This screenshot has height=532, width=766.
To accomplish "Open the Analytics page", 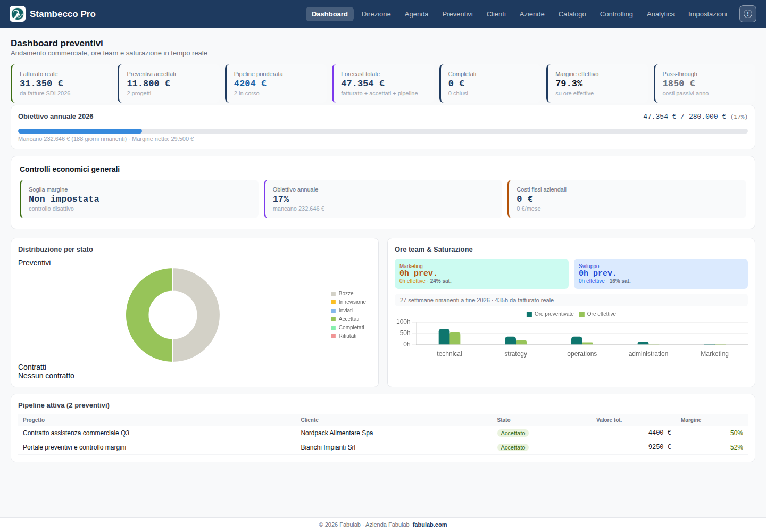I will tap(661, 14).
